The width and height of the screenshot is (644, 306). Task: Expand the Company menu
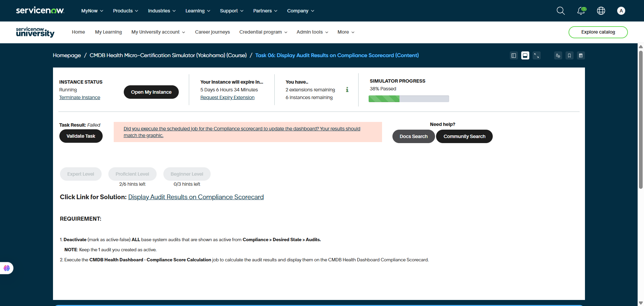coord(301,11)
